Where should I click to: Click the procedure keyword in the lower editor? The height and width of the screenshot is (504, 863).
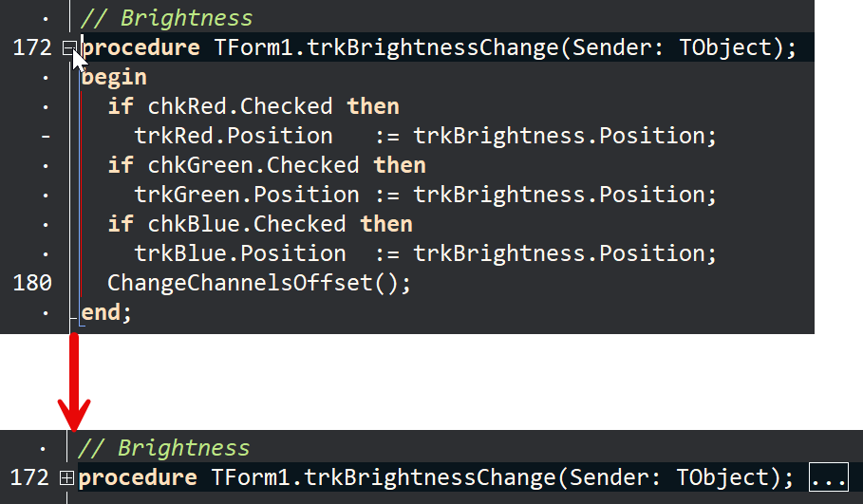click(138, 478)
